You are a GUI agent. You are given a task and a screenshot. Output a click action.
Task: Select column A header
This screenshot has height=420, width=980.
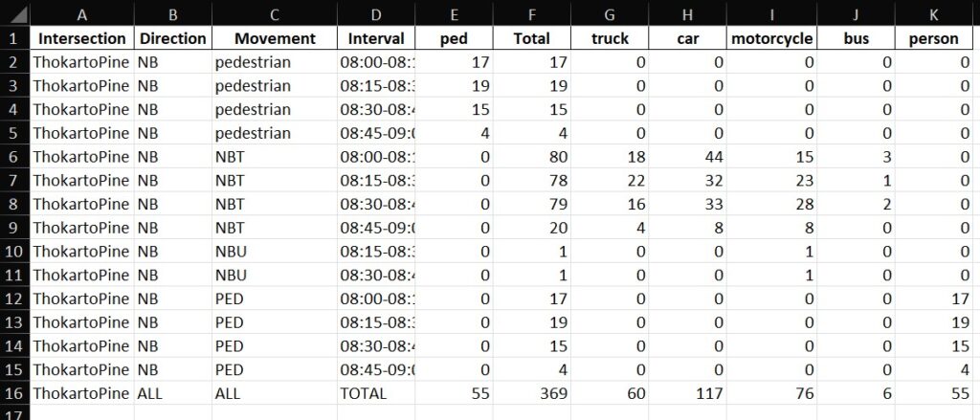(x=81, y=14)
